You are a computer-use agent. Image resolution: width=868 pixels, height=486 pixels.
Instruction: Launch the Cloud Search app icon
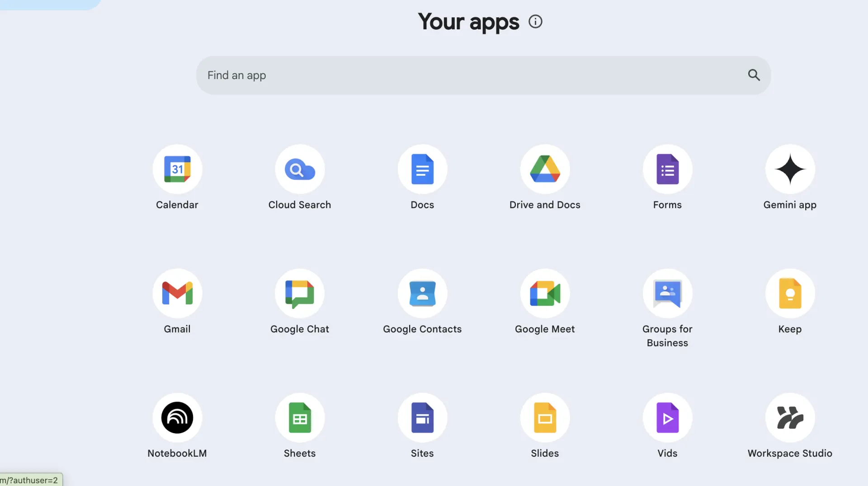(300, 169)
